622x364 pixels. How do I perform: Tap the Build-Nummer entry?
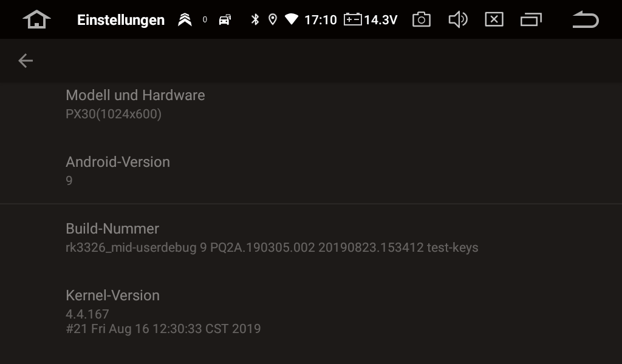(311, 238)
